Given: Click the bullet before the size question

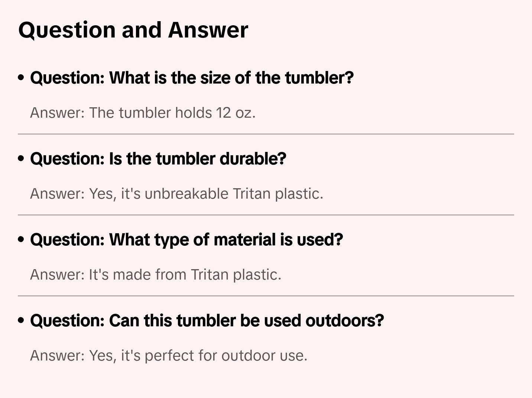Looking at the screenshot, I should coord(21,78).
